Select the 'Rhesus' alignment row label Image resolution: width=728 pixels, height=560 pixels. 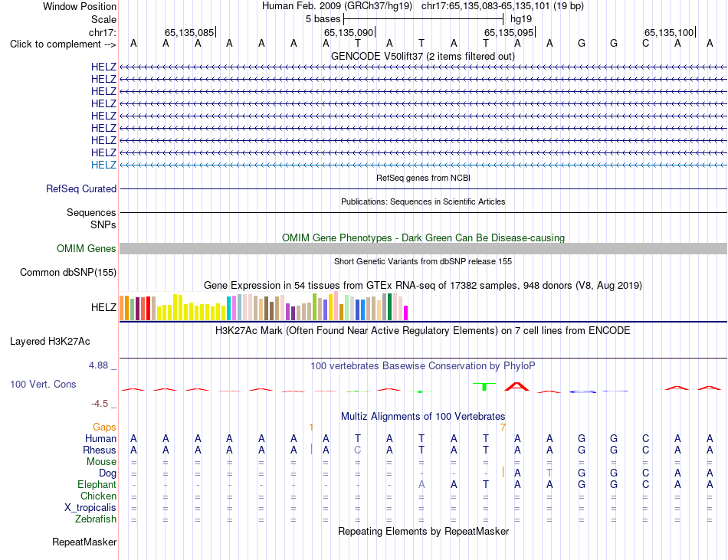(x=100, y=450)
